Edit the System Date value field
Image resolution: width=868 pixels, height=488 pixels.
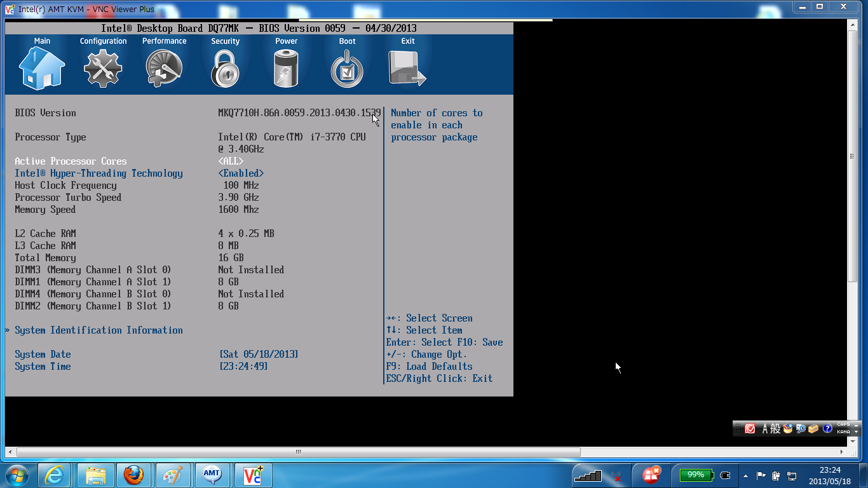tap(259, 355)
